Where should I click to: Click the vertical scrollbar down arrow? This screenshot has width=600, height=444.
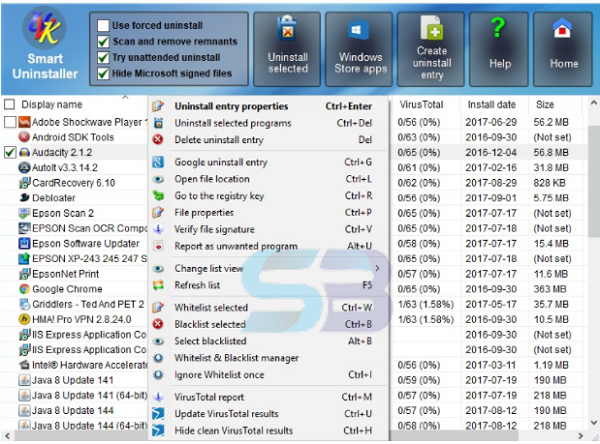click(593, 422)
